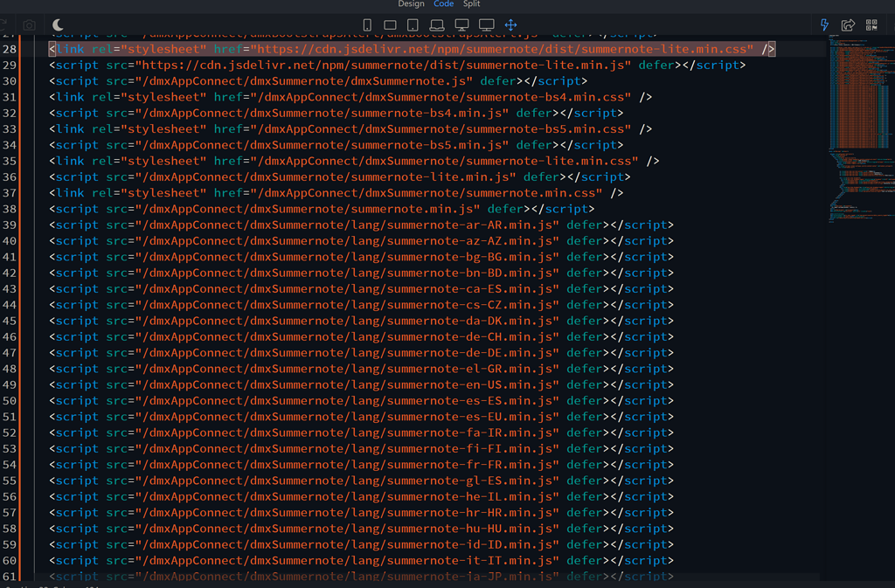Click the summernote-hr-HR.min.js line
Viewport: 895px width, 588px height.
(361, 512)
